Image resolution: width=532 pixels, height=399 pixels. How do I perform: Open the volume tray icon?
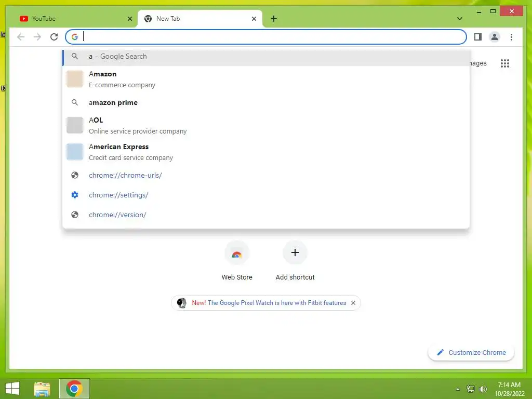(483, 389)
